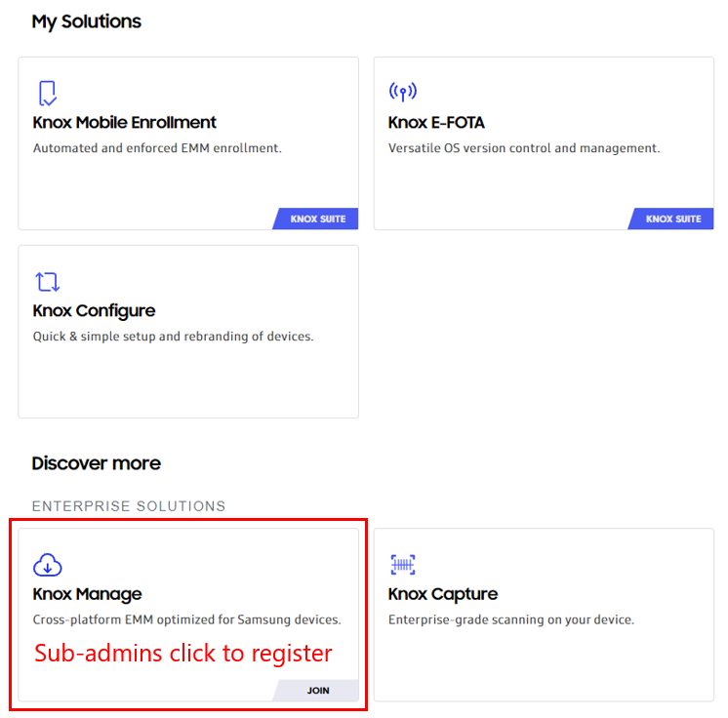Click the 'Discover more' heading
The width and height of the screenshot is (728, 718).
coord(96,463)
